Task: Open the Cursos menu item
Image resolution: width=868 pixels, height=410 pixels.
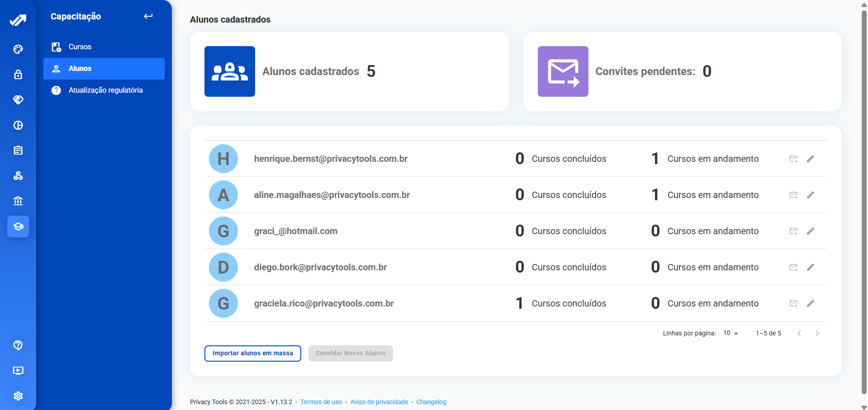Action: click(x=80, y=47)
